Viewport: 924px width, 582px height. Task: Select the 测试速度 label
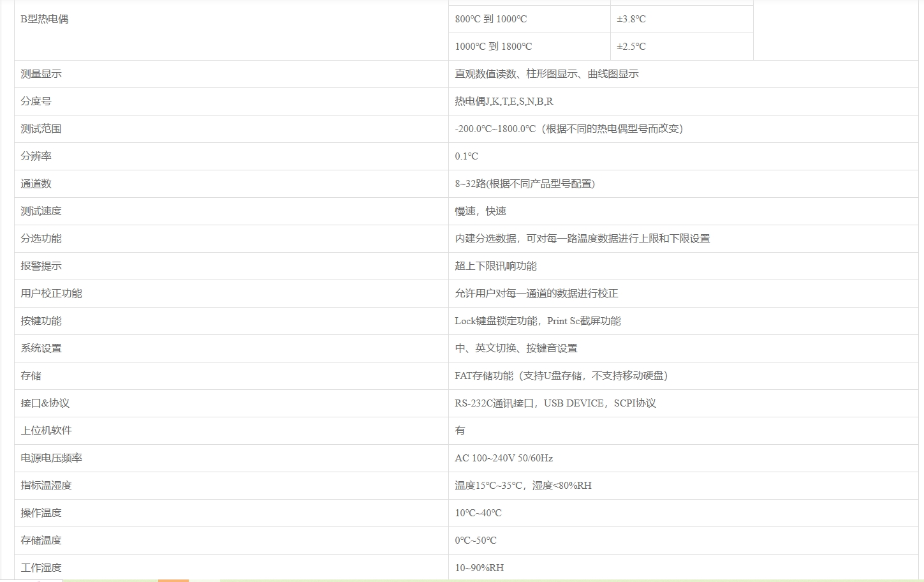pos(41,211)
